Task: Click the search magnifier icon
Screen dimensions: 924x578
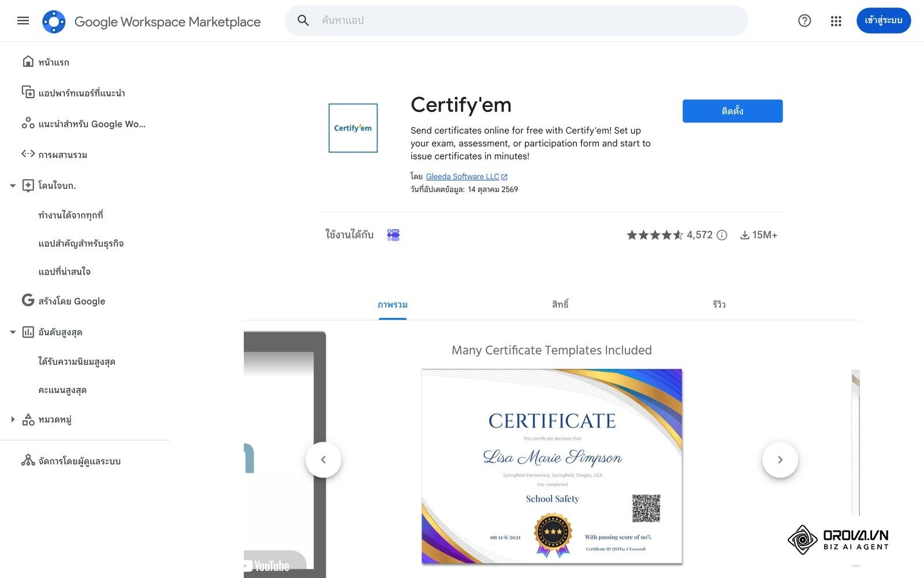Action: 303,21
